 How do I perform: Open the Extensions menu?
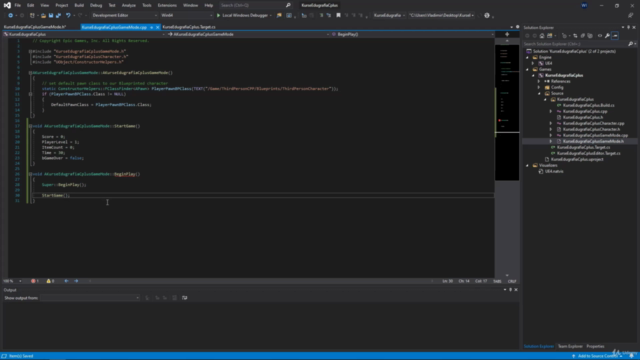(167, 5)
